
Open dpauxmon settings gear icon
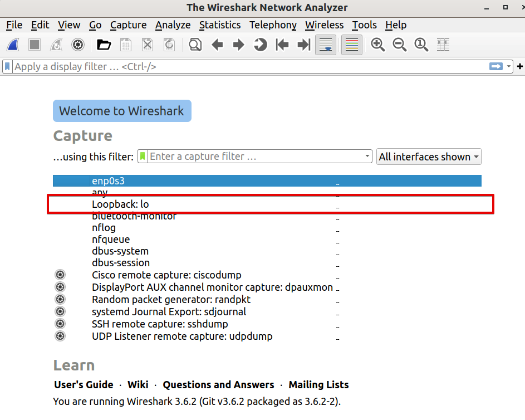coord(60,287)
